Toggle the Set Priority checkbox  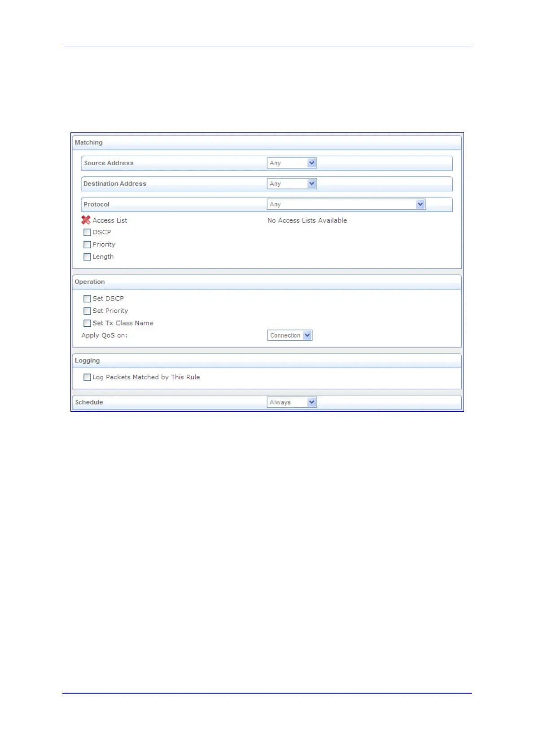tap(87, 311)
